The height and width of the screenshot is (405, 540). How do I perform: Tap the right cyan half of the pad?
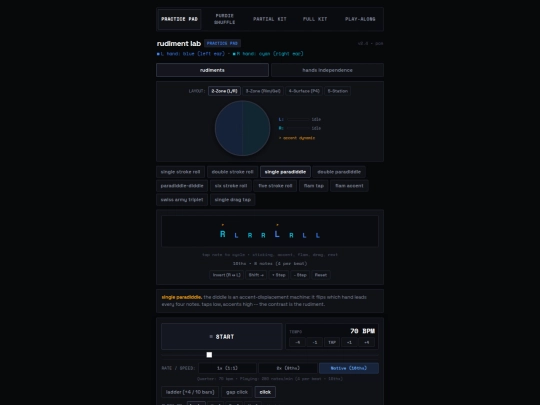[x=256, y=128]
